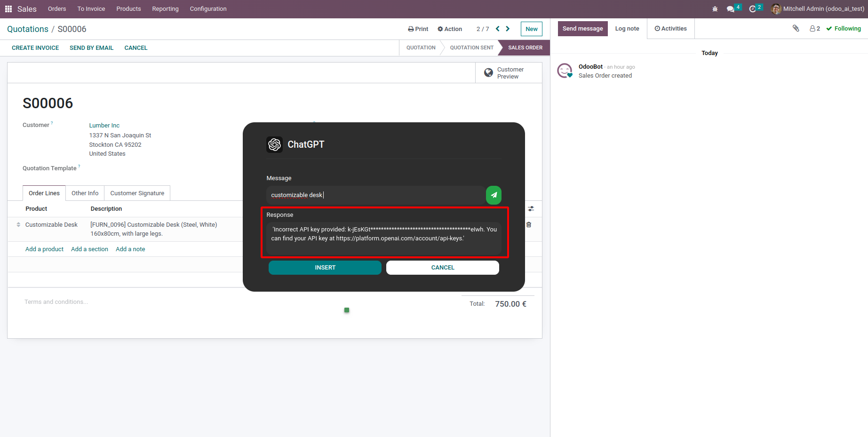
Task: Click the Sales app title
Action: [x=27, y=9]
